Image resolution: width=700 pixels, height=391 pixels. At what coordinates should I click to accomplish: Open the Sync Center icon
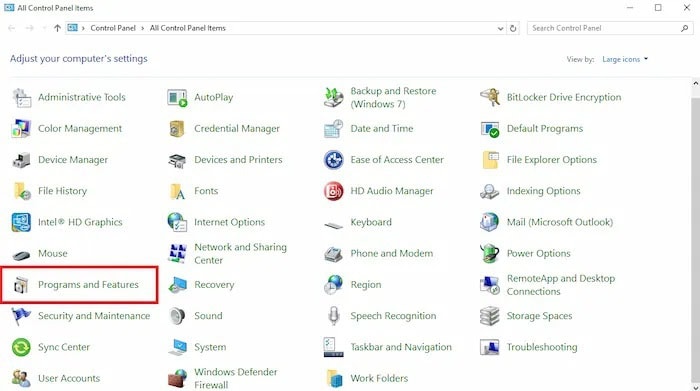tap(21, 347)
